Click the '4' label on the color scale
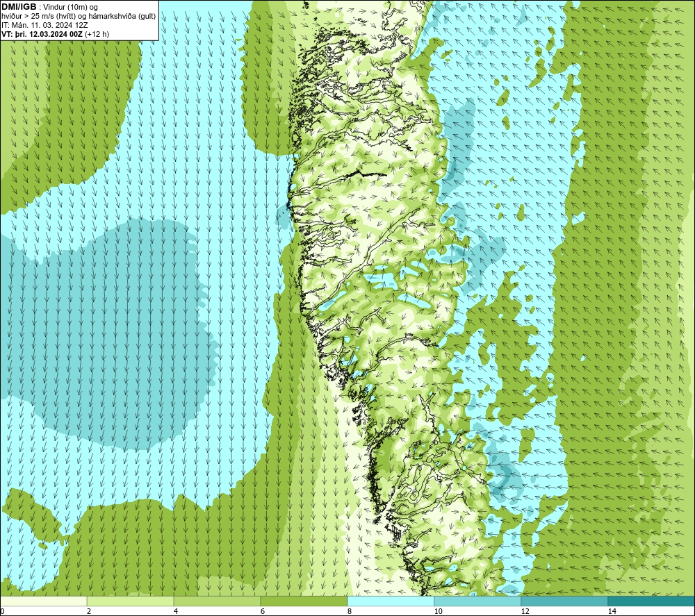695x616 pixels. [x=176, y=612]
